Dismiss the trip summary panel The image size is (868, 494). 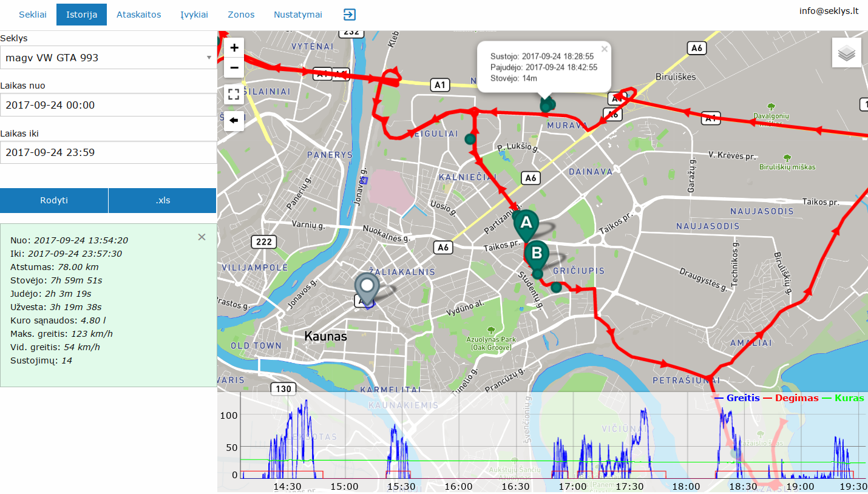(202, 237)
